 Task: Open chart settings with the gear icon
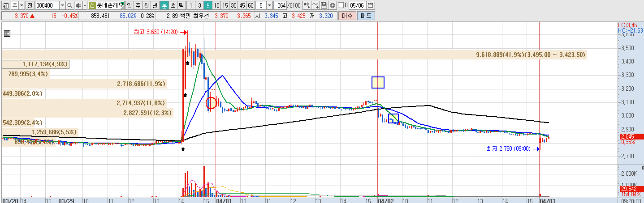pos(332,5)
